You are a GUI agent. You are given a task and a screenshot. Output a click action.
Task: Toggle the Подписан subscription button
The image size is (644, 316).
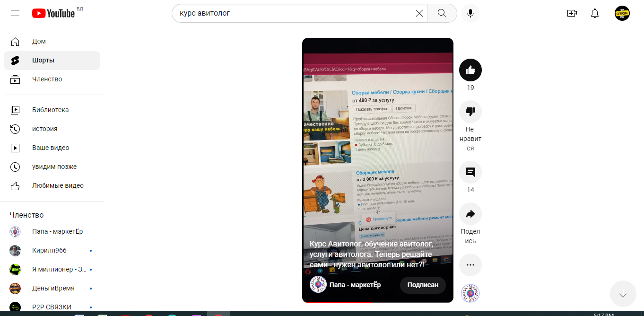click(423, 285)
